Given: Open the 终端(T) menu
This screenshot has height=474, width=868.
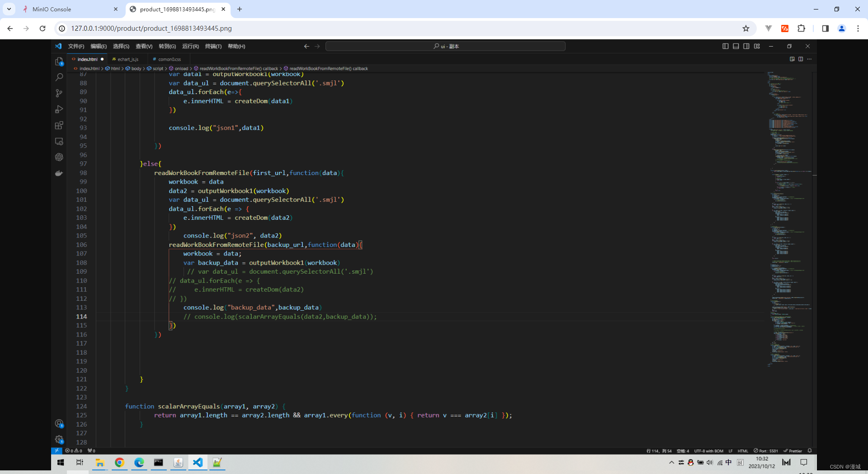Looking at the screenshot, I should click(x=213, y=46).
